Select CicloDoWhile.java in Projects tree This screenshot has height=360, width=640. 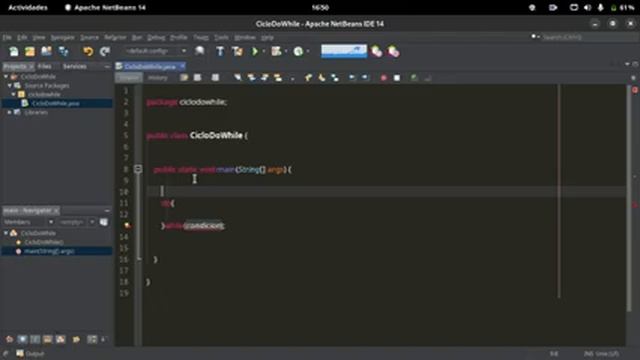56,103
